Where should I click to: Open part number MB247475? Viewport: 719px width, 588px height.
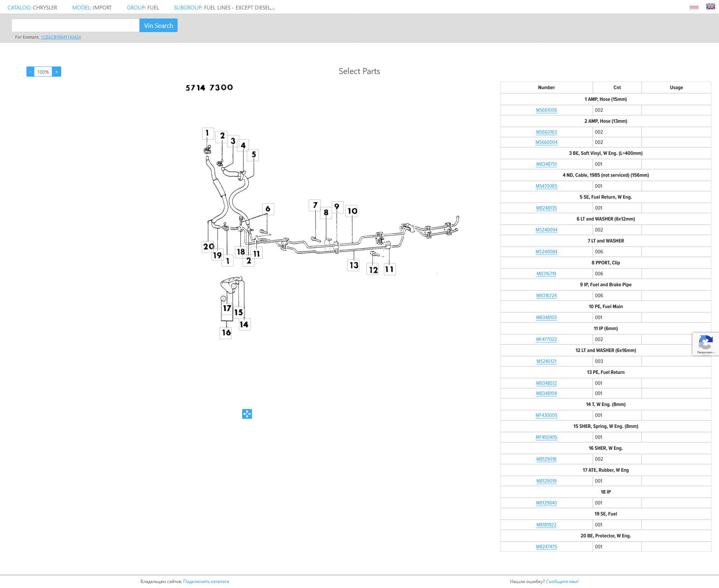click(546, 547)
